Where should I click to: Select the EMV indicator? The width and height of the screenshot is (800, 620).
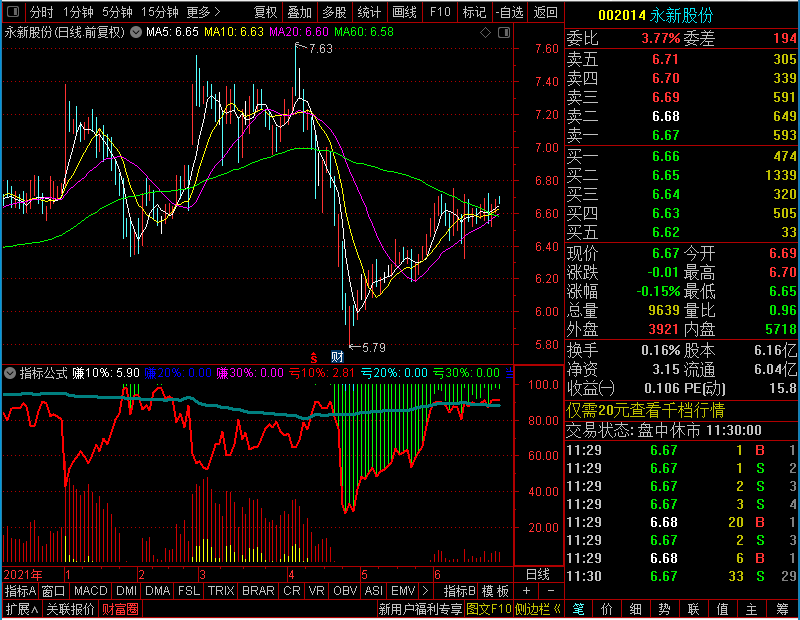pos(403,591)
